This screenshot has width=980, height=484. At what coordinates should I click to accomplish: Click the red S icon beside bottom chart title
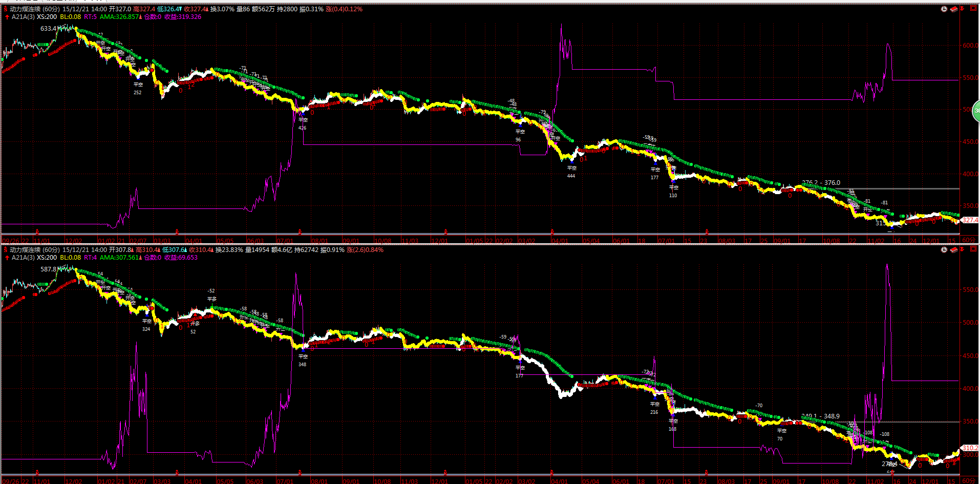tap(6, 250)
